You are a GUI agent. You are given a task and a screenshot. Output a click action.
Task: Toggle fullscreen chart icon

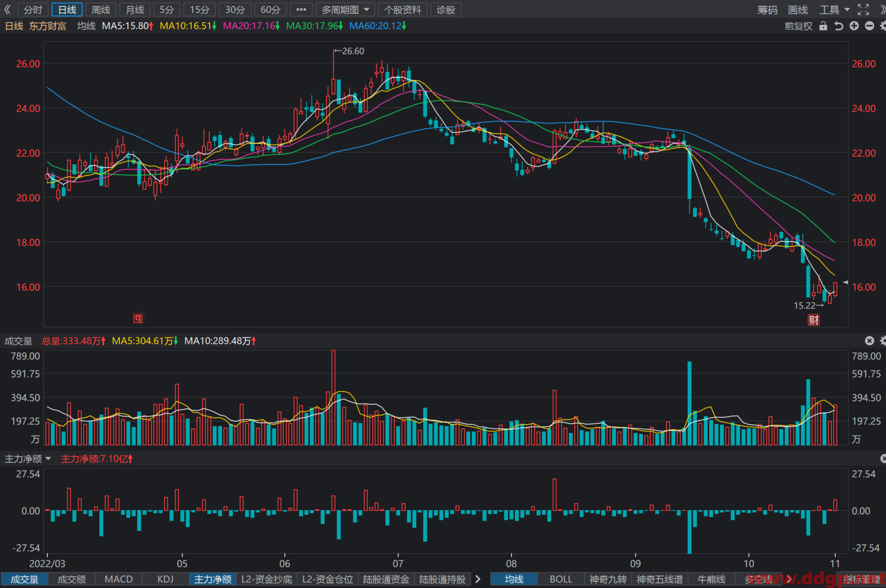[863, 10]
